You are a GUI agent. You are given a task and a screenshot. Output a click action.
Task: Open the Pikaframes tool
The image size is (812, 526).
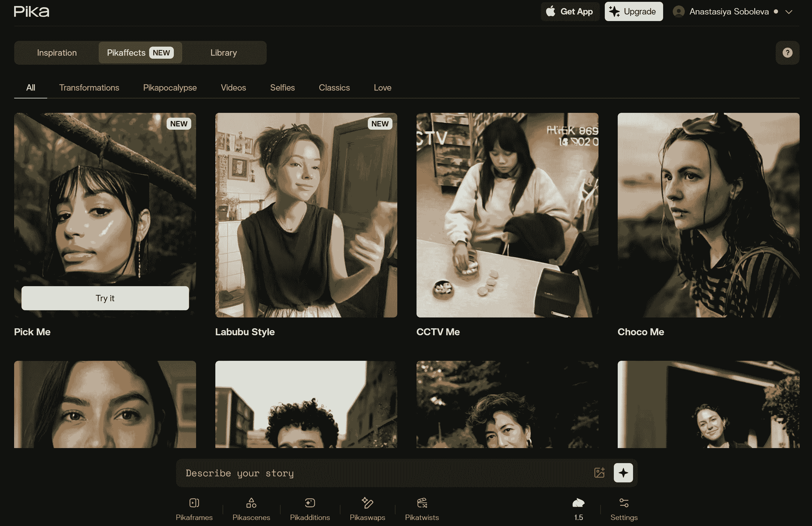[x=194, y=509]
